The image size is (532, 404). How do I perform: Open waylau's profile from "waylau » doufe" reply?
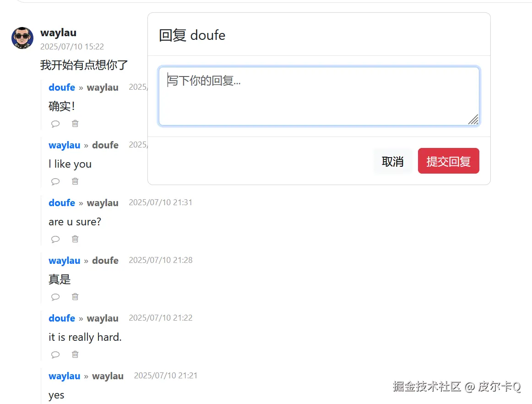tap(64, 145)
